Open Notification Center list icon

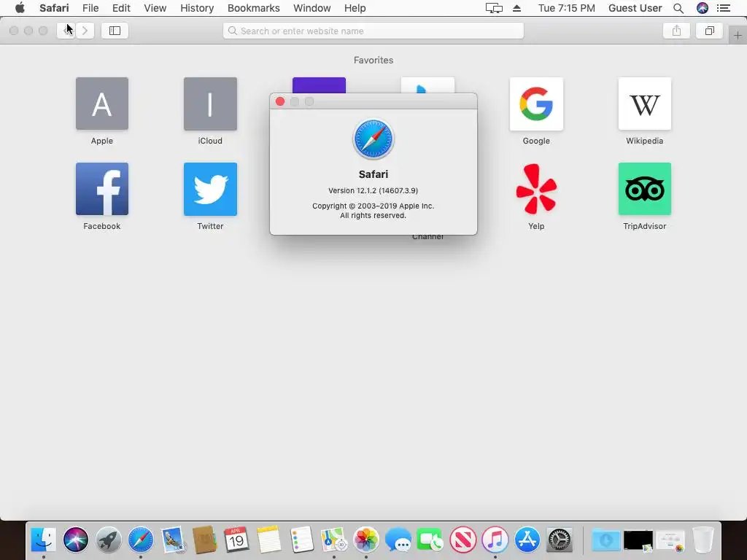pyautogui.click(x=724, y=8)
